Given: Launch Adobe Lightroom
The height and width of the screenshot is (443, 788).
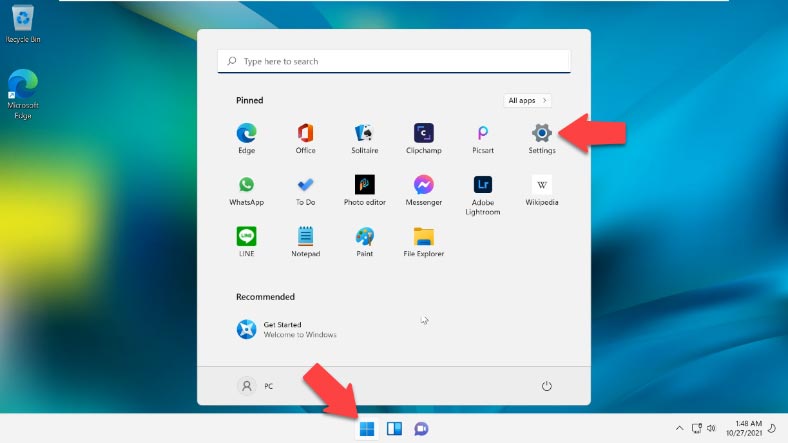Looking at the screenshot, I should pos(482,195).
